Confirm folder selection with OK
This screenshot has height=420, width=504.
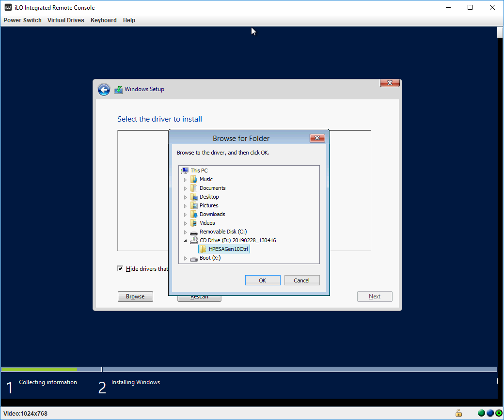(263, 280)
